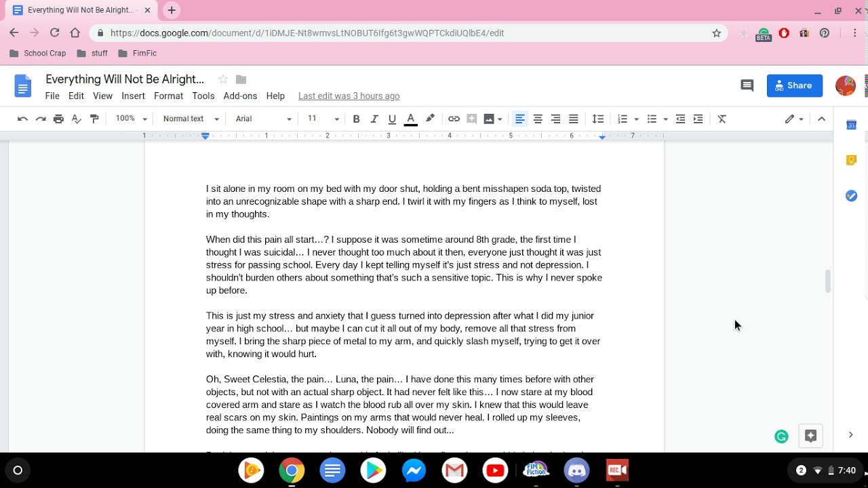Open a new Chrome tab
This screenshot has height=488, width=868.
pyautogui.click(x=172, y=10)
